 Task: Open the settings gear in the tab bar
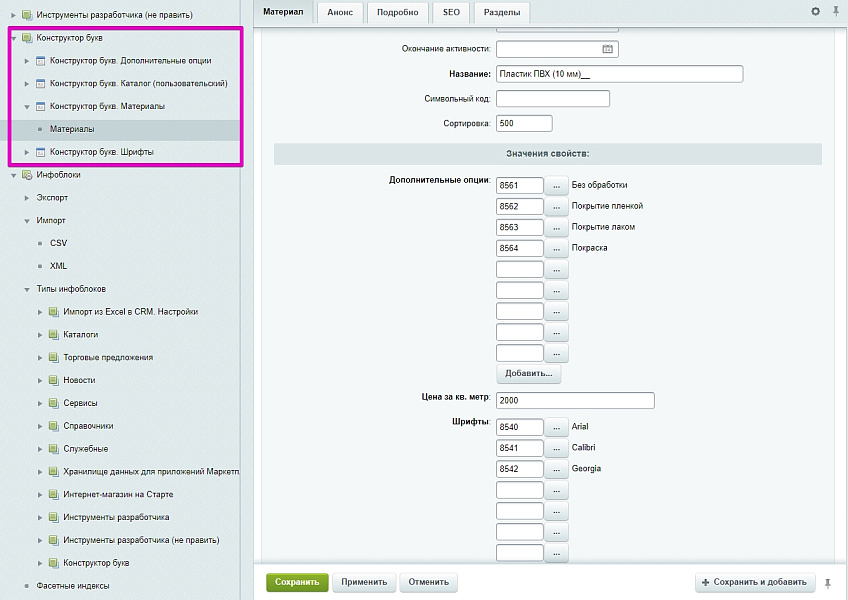[x=815, y=11]
